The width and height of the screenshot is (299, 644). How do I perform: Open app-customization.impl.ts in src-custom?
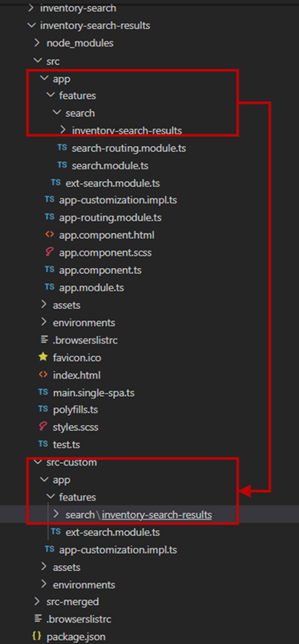click(118, 549)
